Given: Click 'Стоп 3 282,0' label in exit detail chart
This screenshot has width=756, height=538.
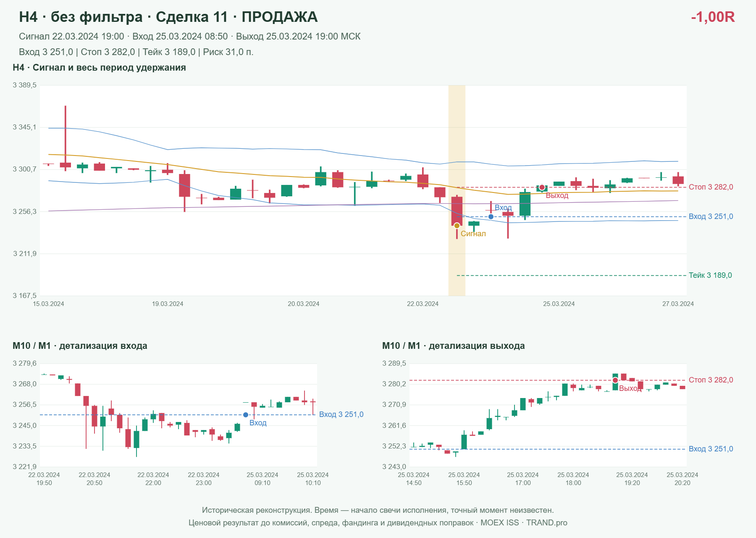Looking at the screenshot, I should [711, 380].
